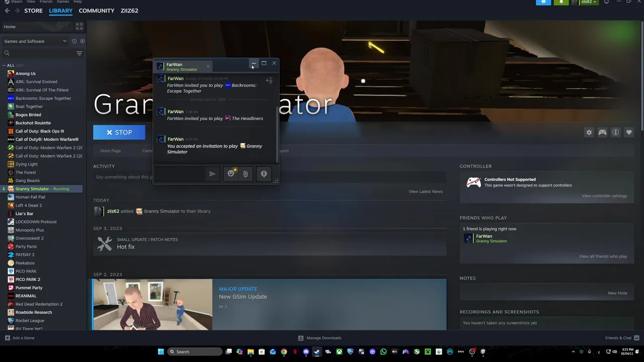Send the chat message arrow
Screen dimensions: 644x362
(212, 174)
